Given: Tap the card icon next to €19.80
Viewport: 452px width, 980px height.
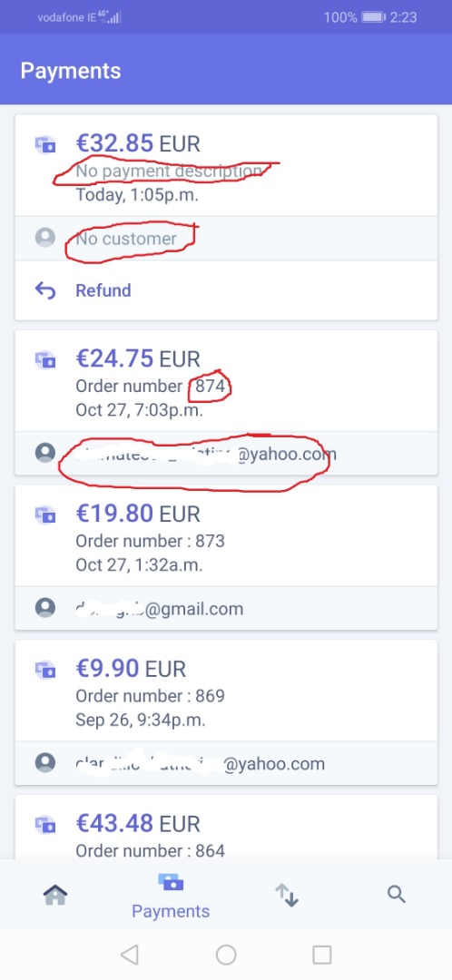Looking at the screenshot, I should coord(45,515).
